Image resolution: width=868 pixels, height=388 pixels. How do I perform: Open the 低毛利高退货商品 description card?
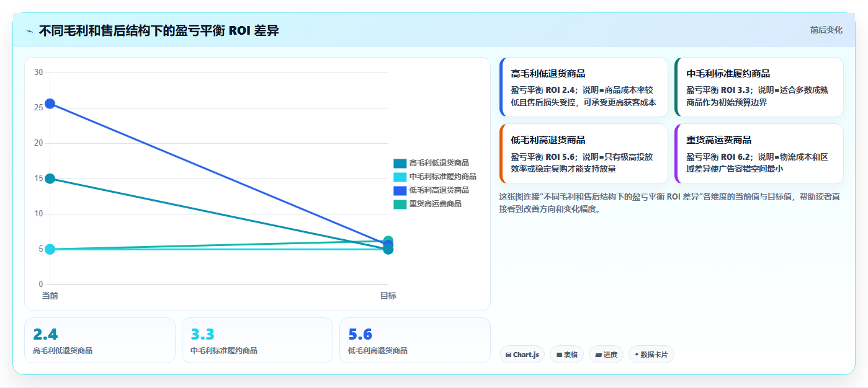pyautogui.click(x=583, y=154)
